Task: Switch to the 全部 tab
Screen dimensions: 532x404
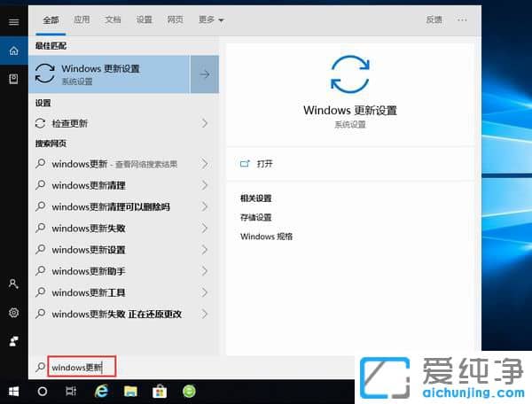Action: pos(51,20)
